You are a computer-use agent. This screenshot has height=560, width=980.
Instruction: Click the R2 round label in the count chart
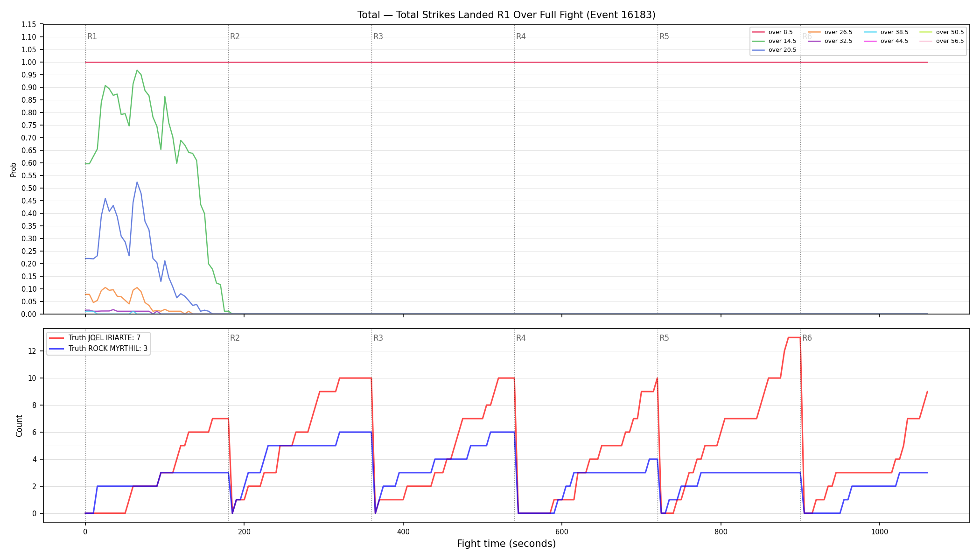click(x=235, y=338)
